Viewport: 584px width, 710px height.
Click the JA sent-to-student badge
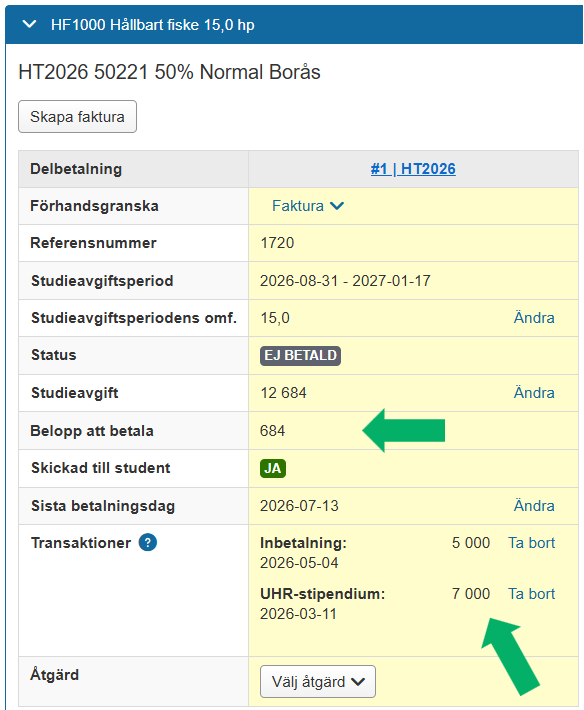[x=273, y=468]
